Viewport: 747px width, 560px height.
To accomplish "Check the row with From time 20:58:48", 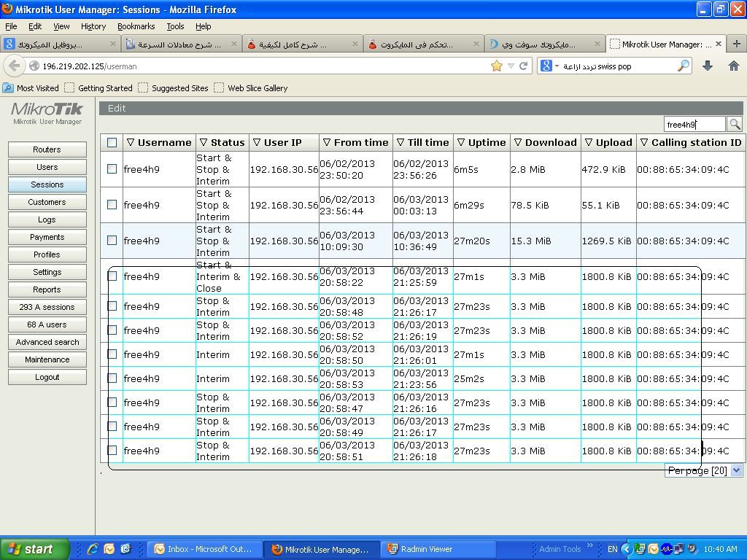I will 112,306.
